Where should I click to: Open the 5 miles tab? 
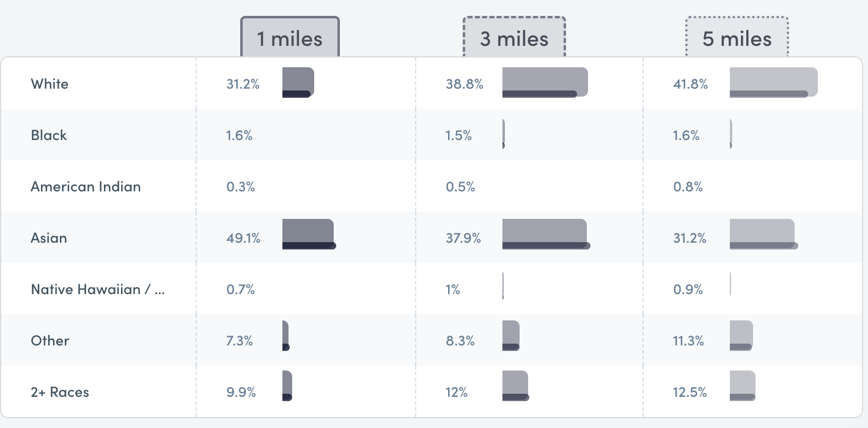tap(737, 39)
